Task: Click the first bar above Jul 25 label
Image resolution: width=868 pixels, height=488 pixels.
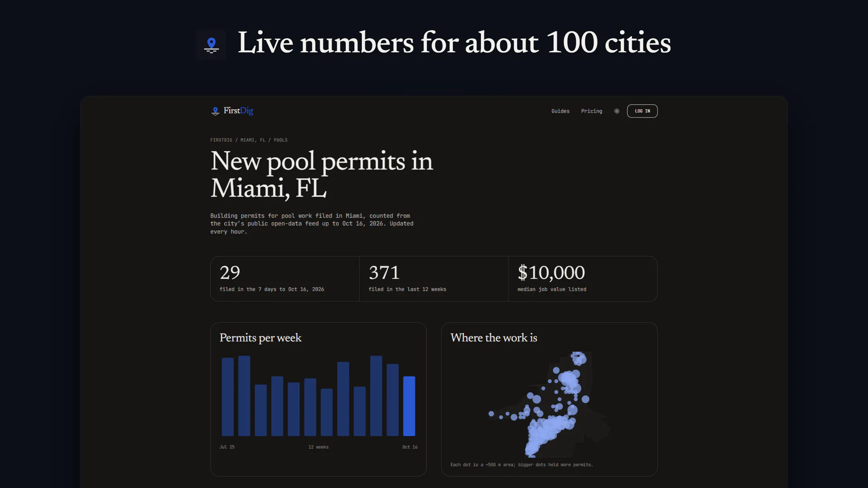Action: point(228,397)
